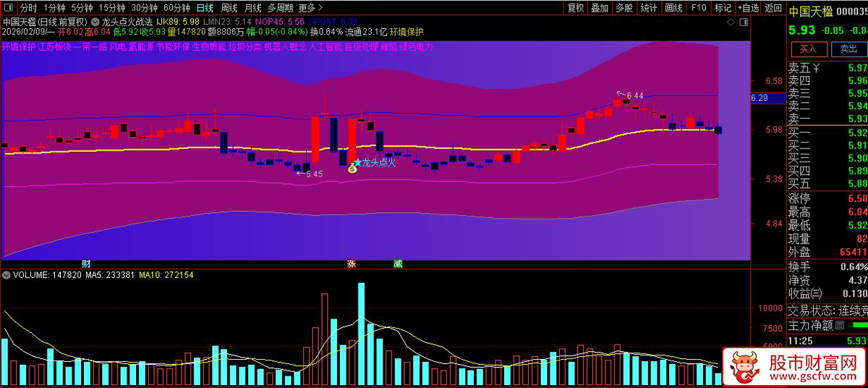
Task: Click the 交易状态 trading status row
Action: click(827, 311)
